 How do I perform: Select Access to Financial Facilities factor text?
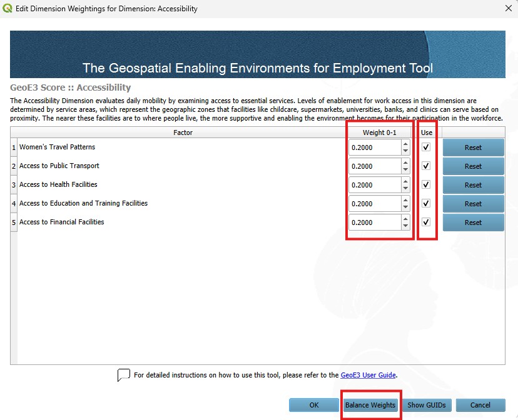[x=61, y=222]
